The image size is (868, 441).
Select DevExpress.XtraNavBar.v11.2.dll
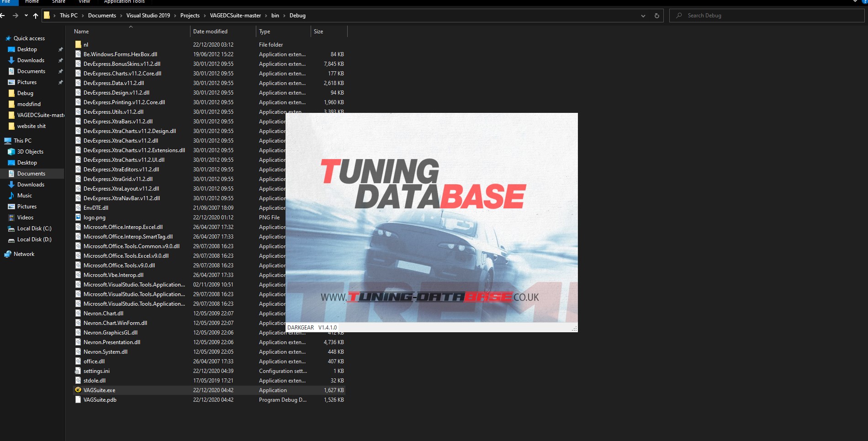[122, 198]
